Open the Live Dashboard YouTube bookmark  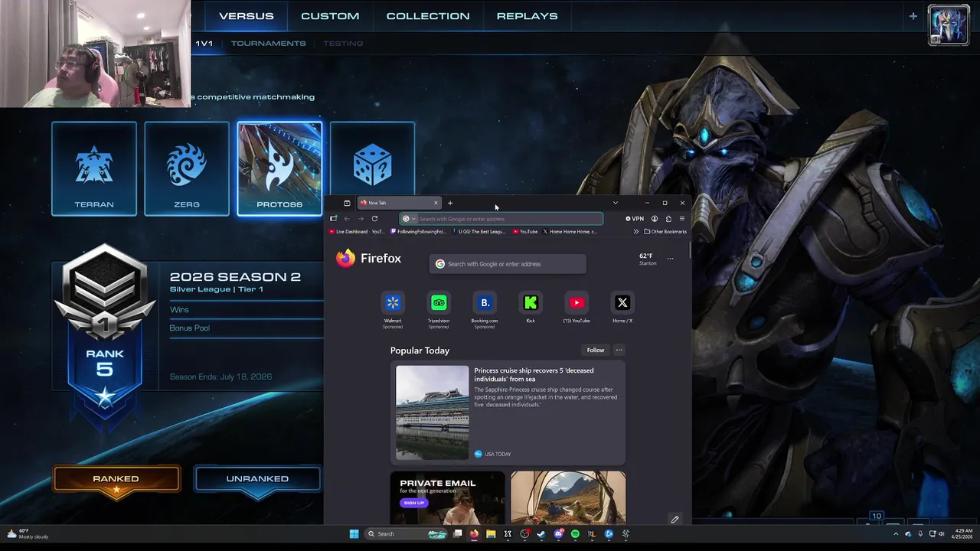(x=358, y=232)
